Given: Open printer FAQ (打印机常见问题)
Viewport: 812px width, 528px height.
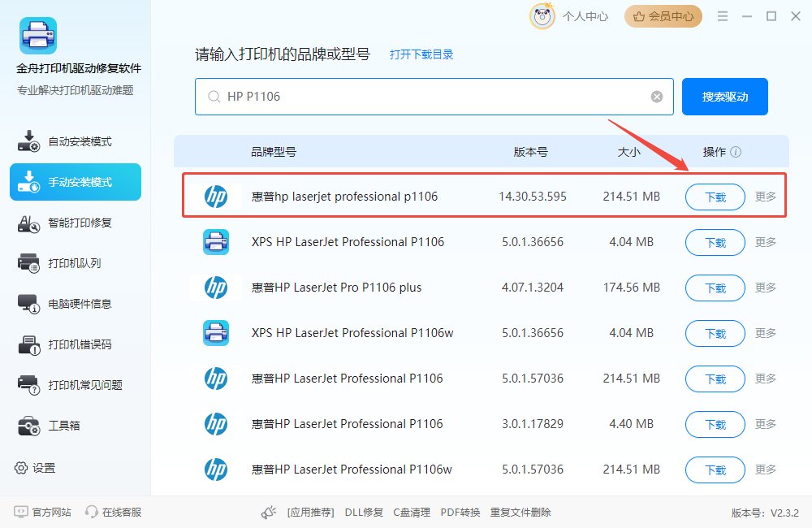Looking at the screenshot, I should click(75, 385).
